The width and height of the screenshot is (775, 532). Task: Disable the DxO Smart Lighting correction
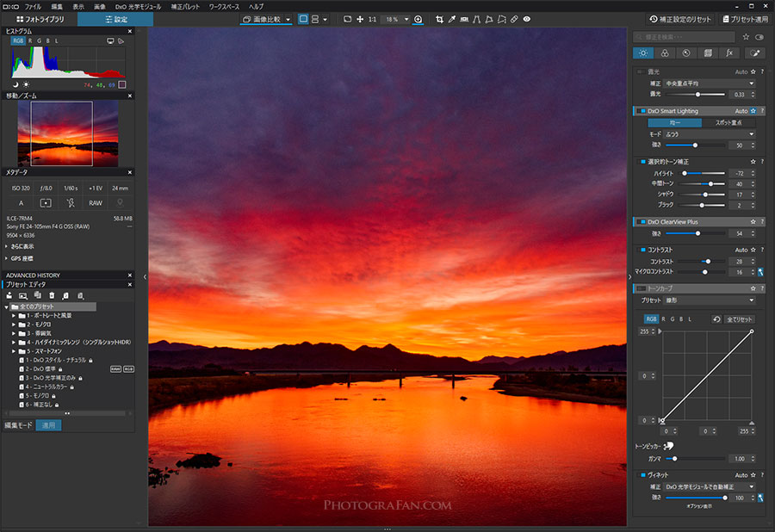pos(642,111)
